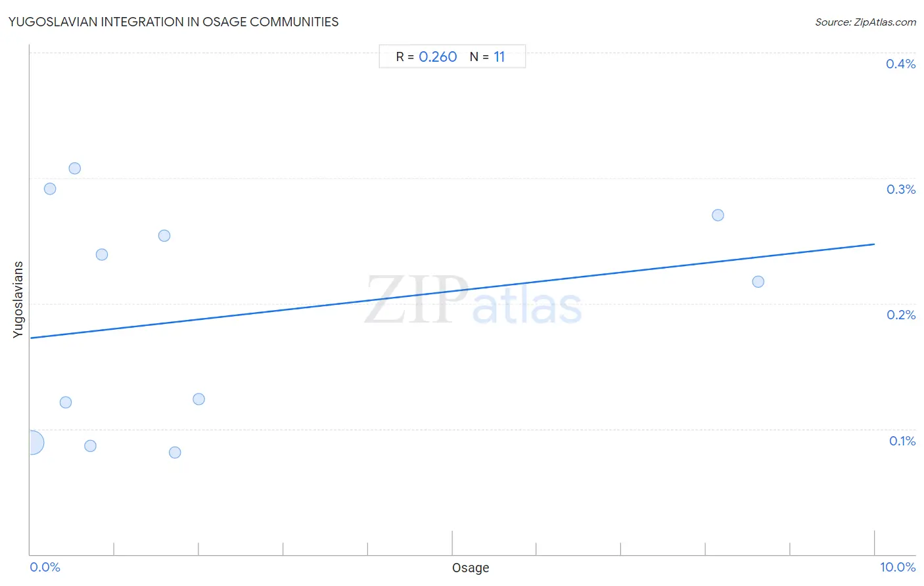Click the R = 0.260 statistic box
Viewport: 924px width, 586px height.
[x=427, y=56]
